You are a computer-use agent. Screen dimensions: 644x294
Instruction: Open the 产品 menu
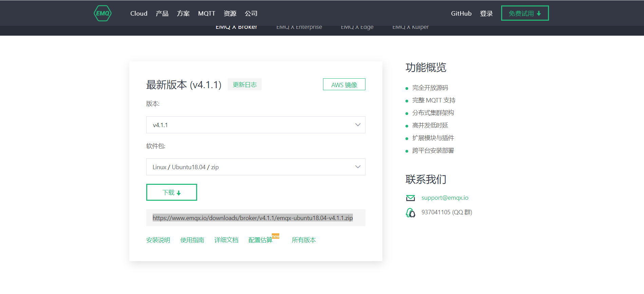click(x=162, y=14)
